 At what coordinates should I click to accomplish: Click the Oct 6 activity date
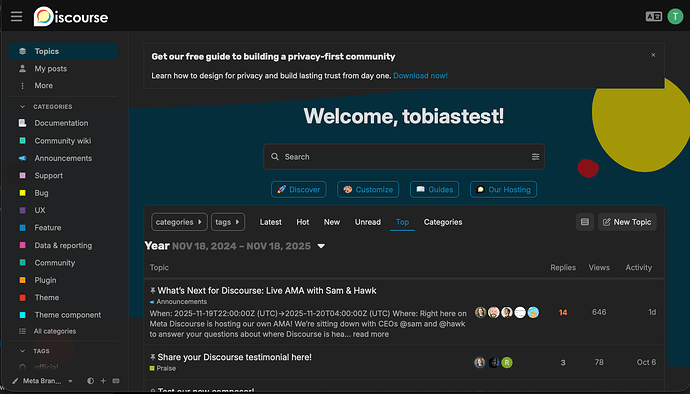(x=646, y=362)
